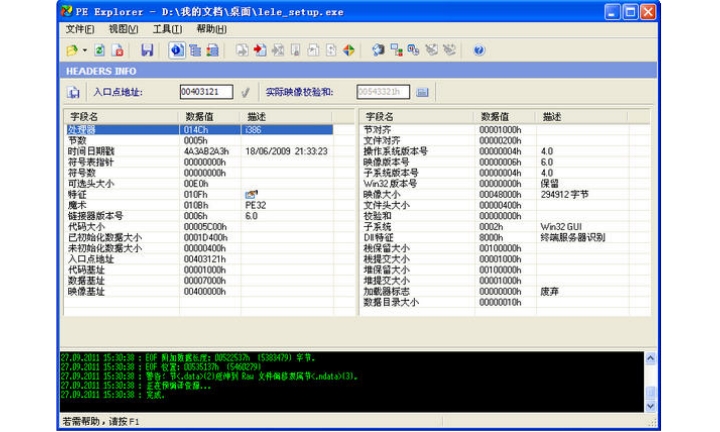Click log scrollbar down arrow
This screenshot has width=720, height=432.
coord(650,406)
